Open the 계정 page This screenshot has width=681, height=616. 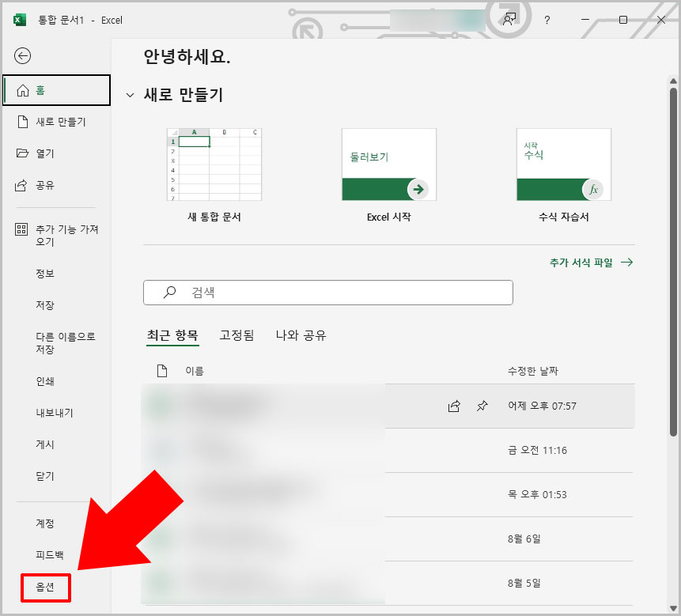pos(45,523)
